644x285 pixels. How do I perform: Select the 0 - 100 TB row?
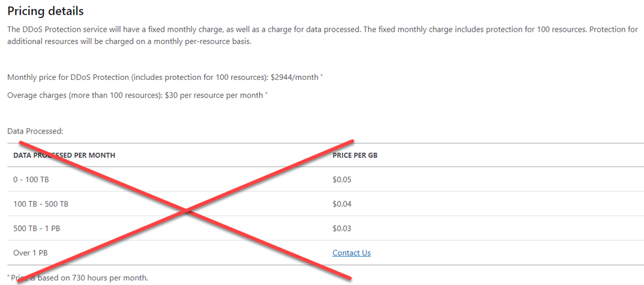point(326,179)
